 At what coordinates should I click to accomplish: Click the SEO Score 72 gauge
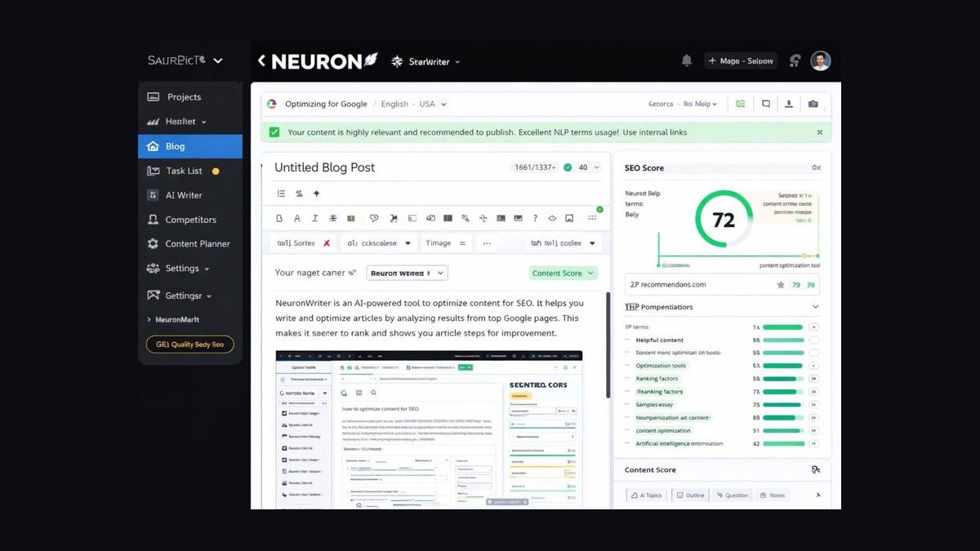point(724,219)
